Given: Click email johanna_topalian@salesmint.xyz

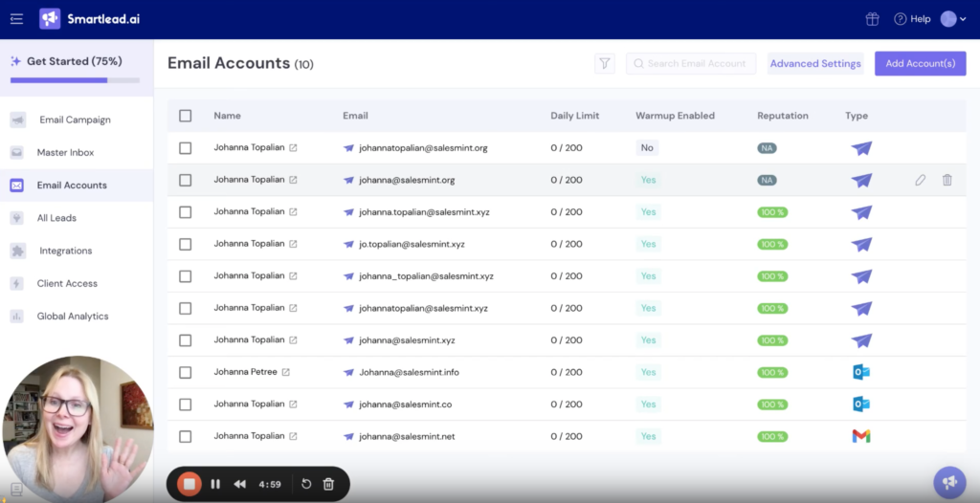Looking at the screenshot, I should coord(426,276).
